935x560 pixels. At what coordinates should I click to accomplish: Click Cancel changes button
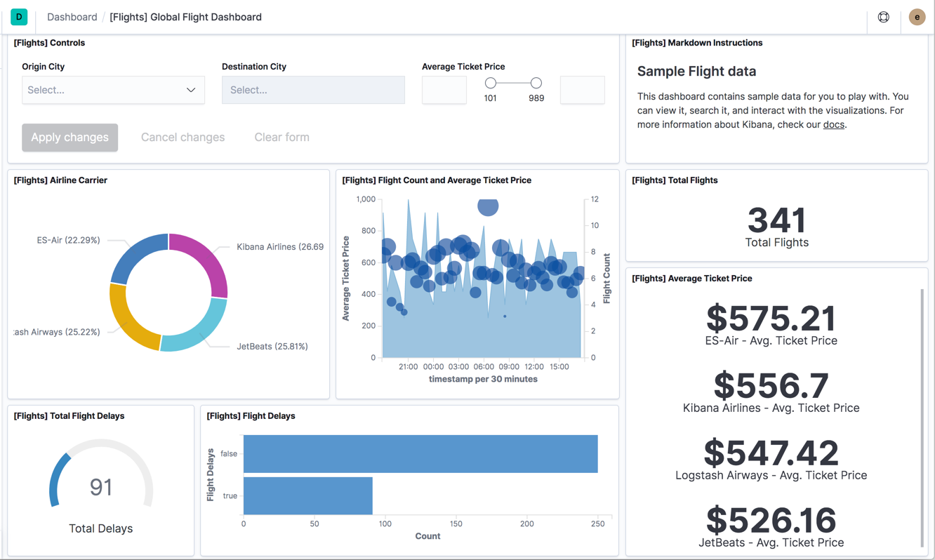tap(183, 138)
